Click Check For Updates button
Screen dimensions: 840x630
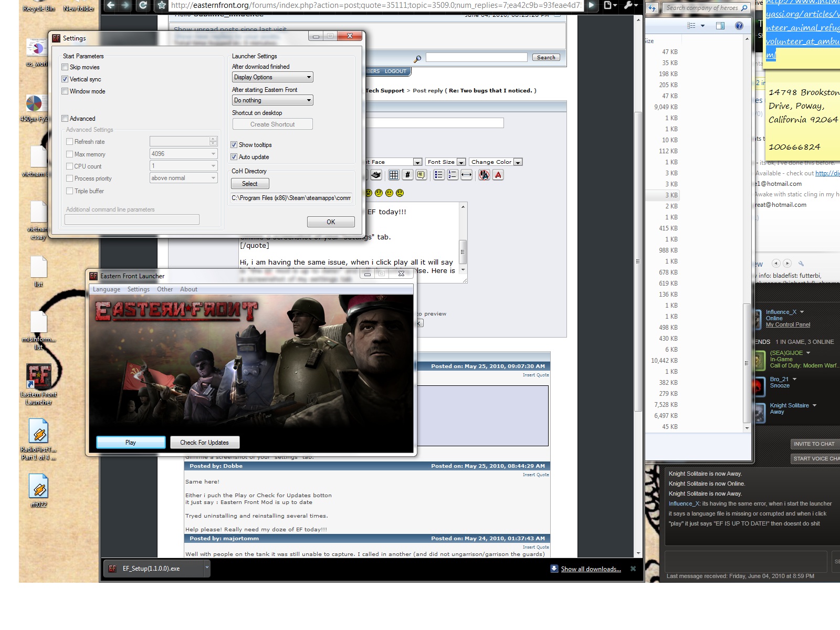(x=205, y=443)
